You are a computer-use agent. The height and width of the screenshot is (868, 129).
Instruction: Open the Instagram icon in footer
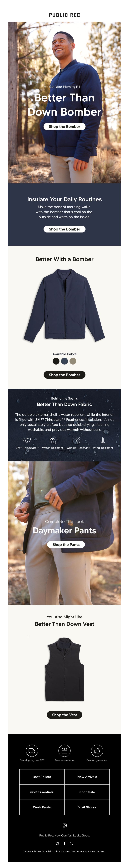click(58, 843)
